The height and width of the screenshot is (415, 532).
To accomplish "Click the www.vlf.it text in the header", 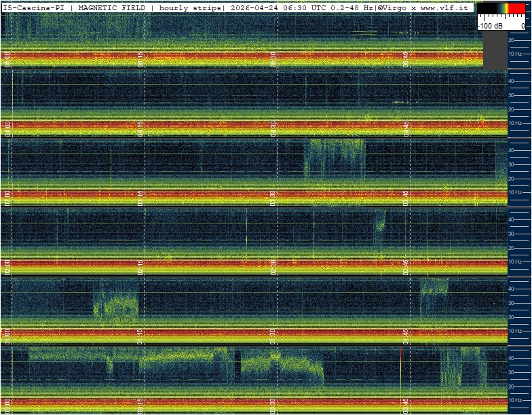I will (x=444, y=8).
